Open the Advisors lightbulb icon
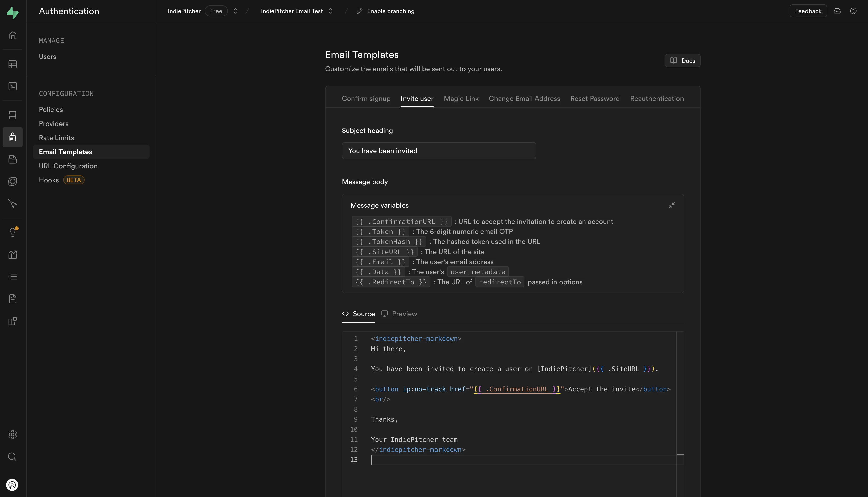Image resolution: width=868 pixels, height=497 pixels. pyautogui.click(x=13, y=232)
